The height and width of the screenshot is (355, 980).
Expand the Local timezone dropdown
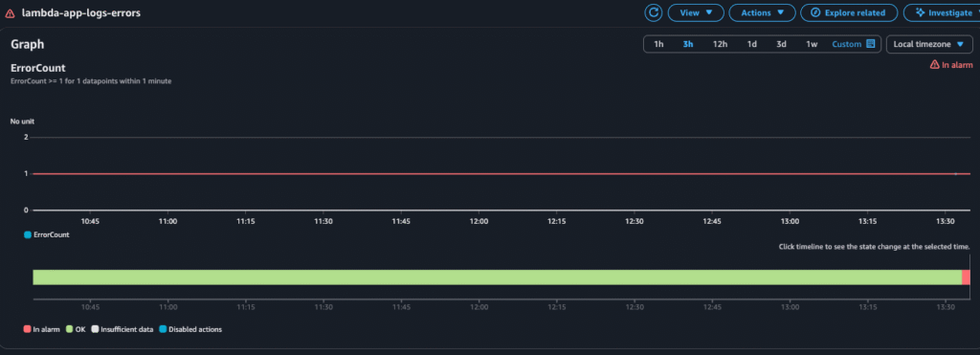[x=929, y=44]
